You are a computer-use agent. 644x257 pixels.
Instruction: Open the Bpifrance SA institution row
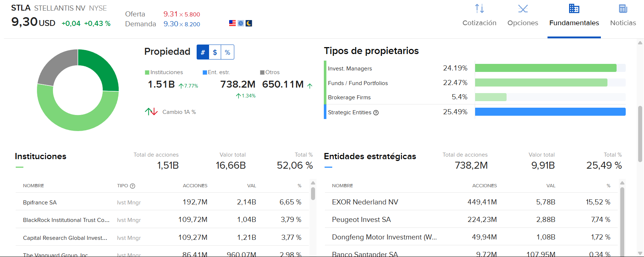pyautogui.click(x=40, y=202)
